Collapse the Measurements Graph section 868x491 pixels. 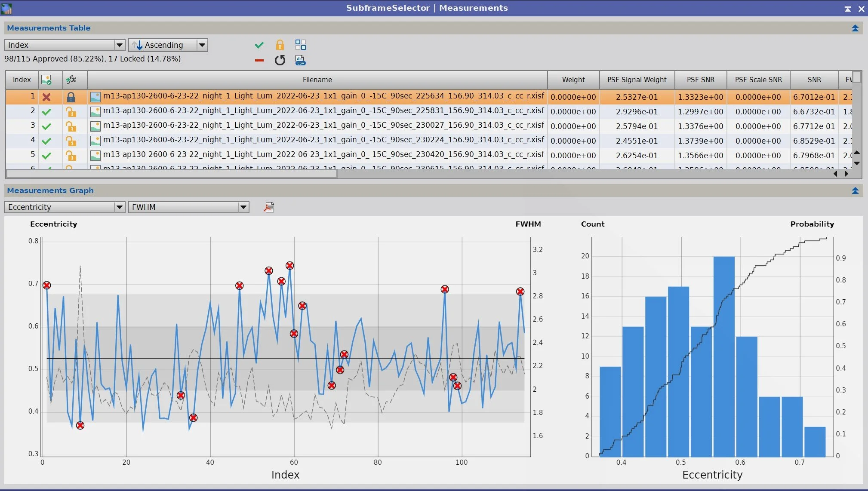(855, 190)
